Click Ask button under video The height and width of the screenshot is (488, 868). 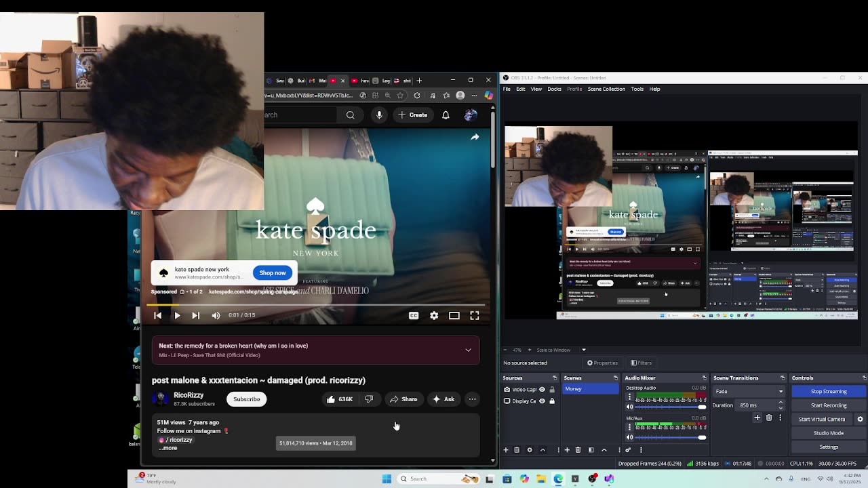click(443, 399)
